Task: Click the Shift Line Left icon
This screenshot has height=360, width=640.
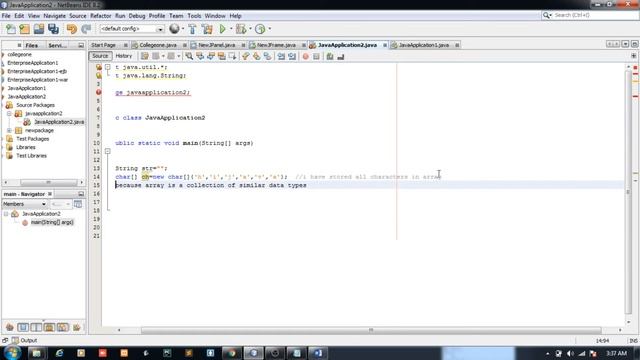Action: coord(281,56)
